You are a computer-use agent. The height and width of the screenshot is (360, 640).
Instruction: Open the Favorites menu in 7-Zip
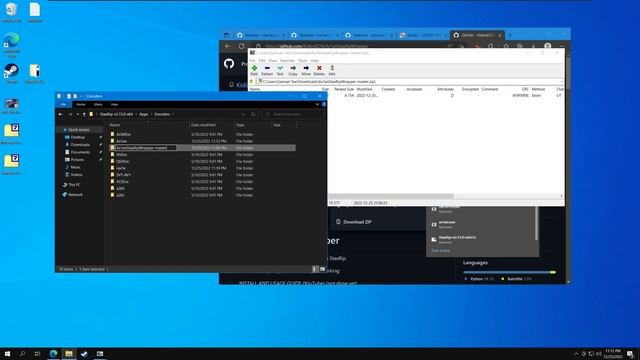(287, 60)
